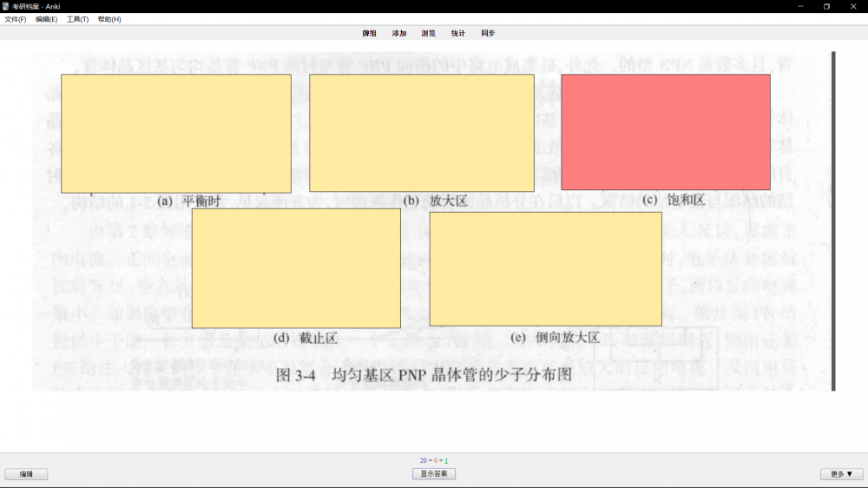Click the 编辑 button at bottom left
The height and width of the screenshot is (488, 868).
(x=26, y=474)
